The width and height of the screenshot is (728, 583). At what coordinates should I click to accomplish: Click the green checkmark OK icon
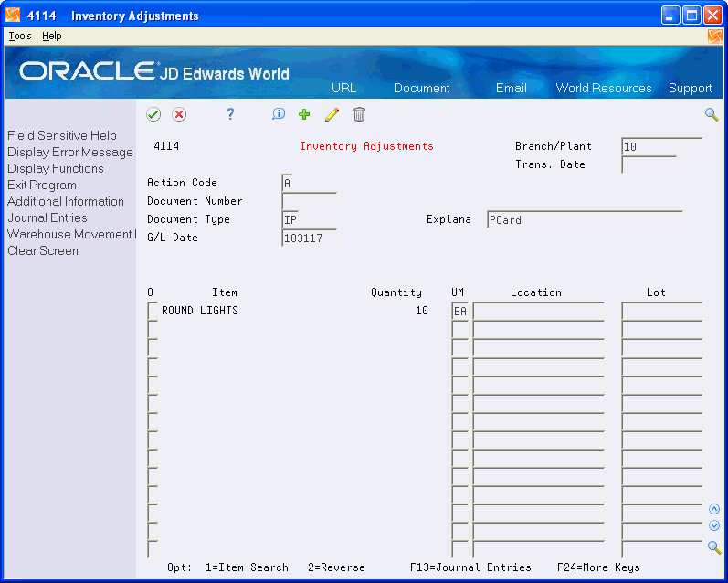coord(153,114)
